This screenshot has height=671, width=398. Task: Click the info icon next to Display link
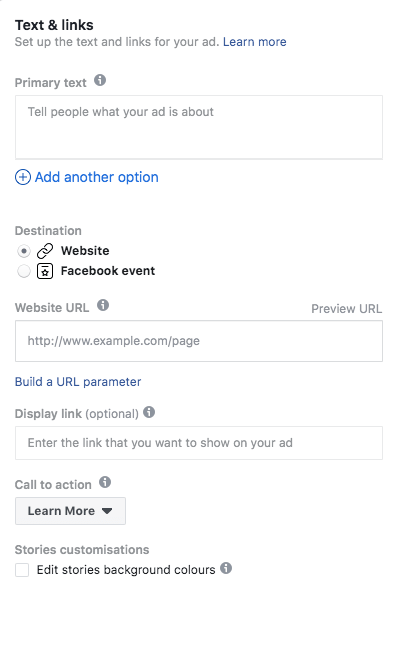point(149,412)
